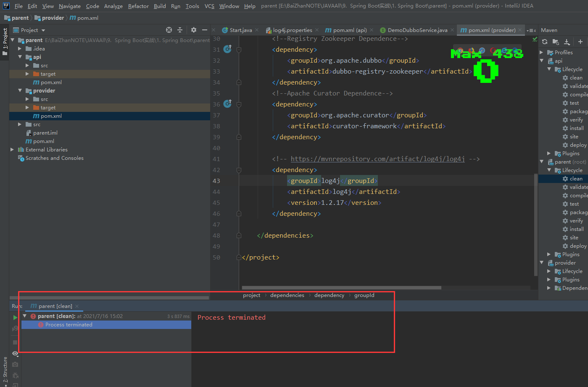Click the add Maven project plus icon

point(580,42)
